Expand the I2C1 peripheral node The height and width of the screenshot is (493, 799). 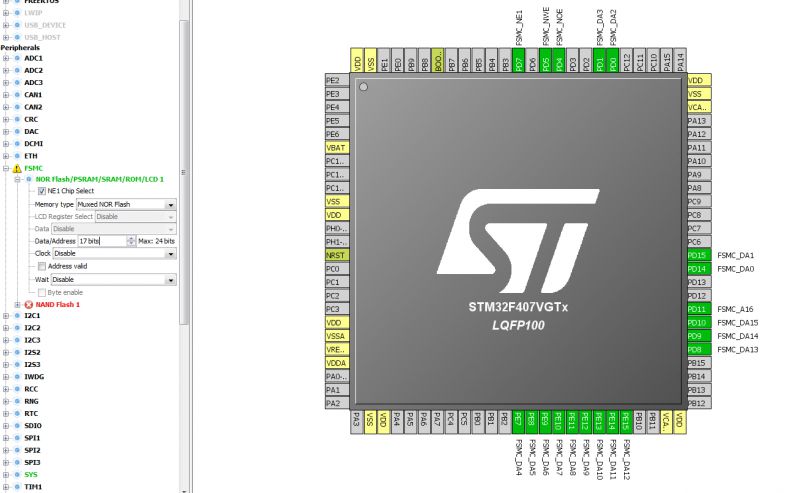6,316
